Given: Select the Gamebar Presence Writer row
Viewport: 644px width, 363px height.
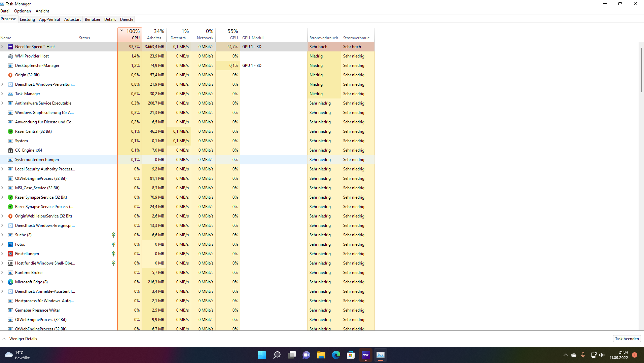Looking at the screenshot, I should tap(187, 310).
